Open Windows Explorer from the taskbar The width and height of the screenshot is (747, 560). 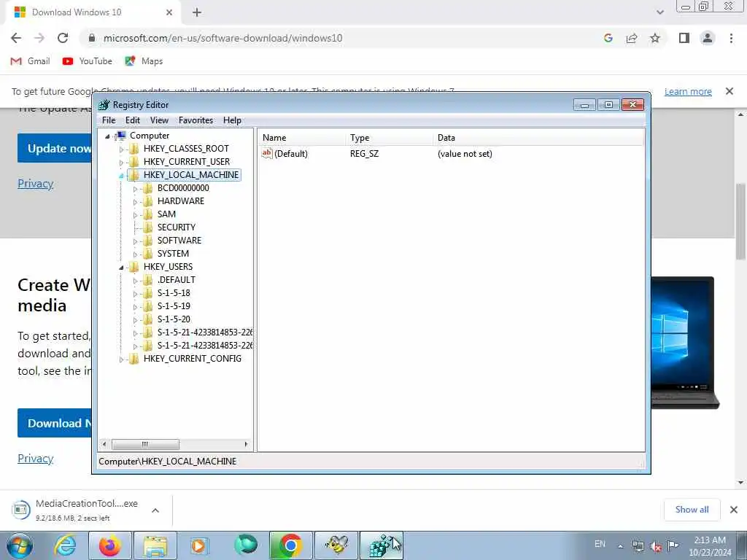155,545
